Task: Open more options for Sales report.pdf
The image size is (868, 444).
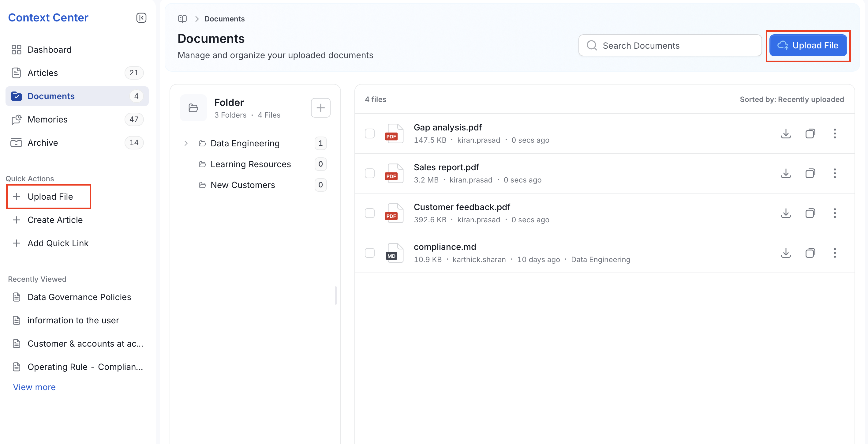Action: click(835, 173)
